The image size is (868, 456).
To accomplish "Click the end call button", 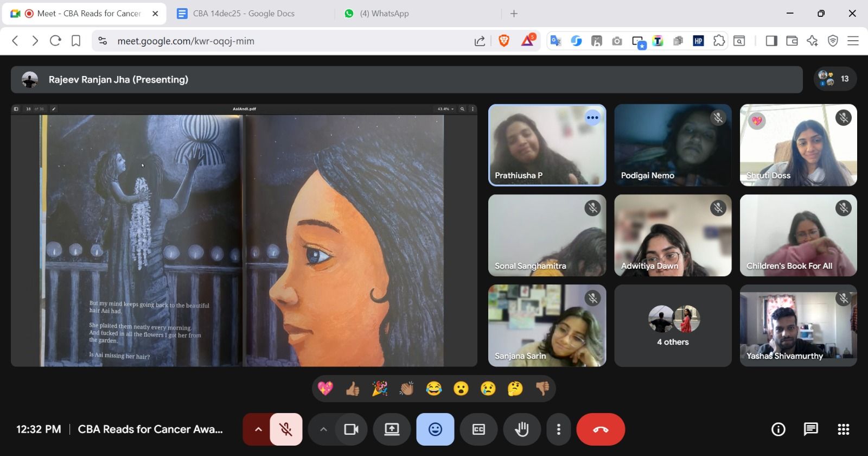I will (601, 429).
